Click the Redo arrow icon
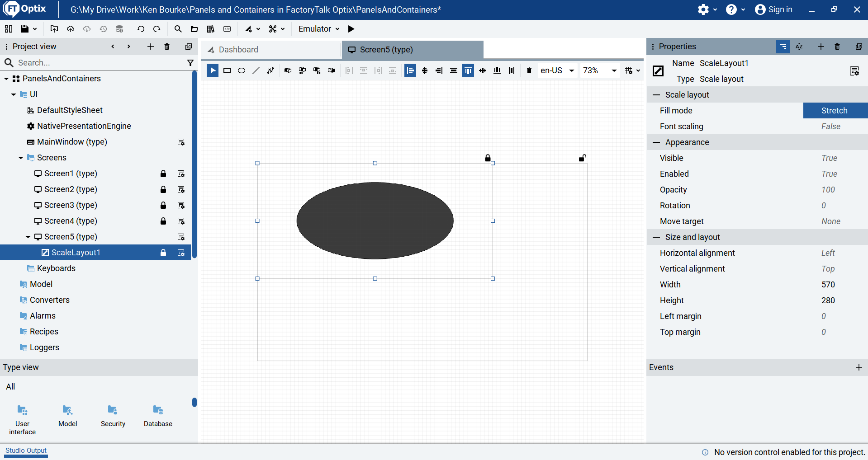Image resolution: width=868 pixels, height=460 pixels. click(157, 29)
